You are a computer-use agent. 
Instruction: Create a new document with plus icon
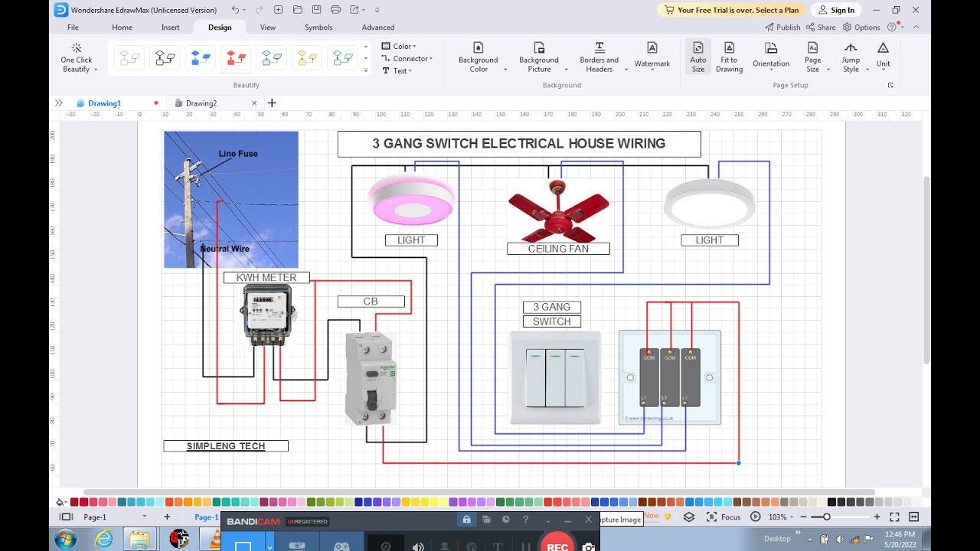[278, 10]
